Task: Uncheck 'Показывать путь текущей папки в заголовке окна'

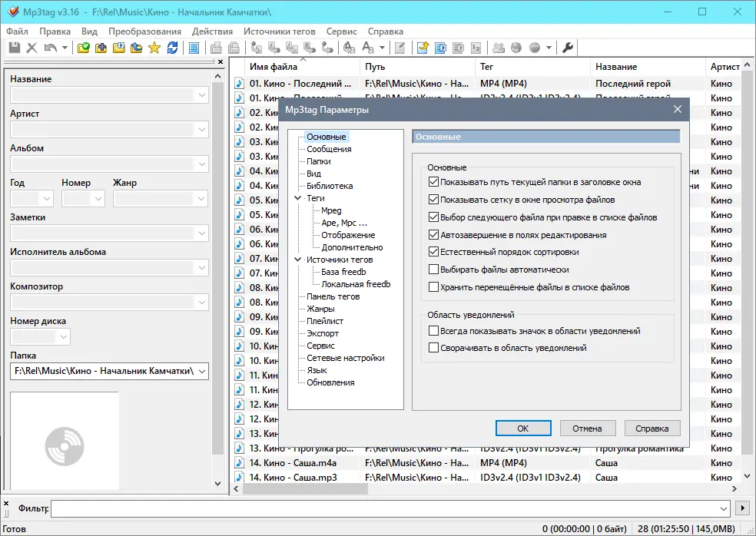Action: pos(433,182)
